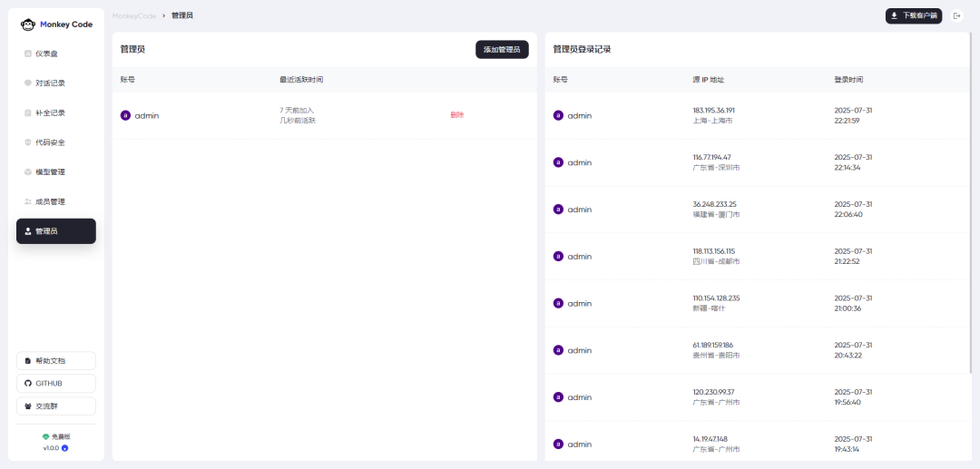
Task: Click the GitHub octocat icon
Action: coord(27,384)
